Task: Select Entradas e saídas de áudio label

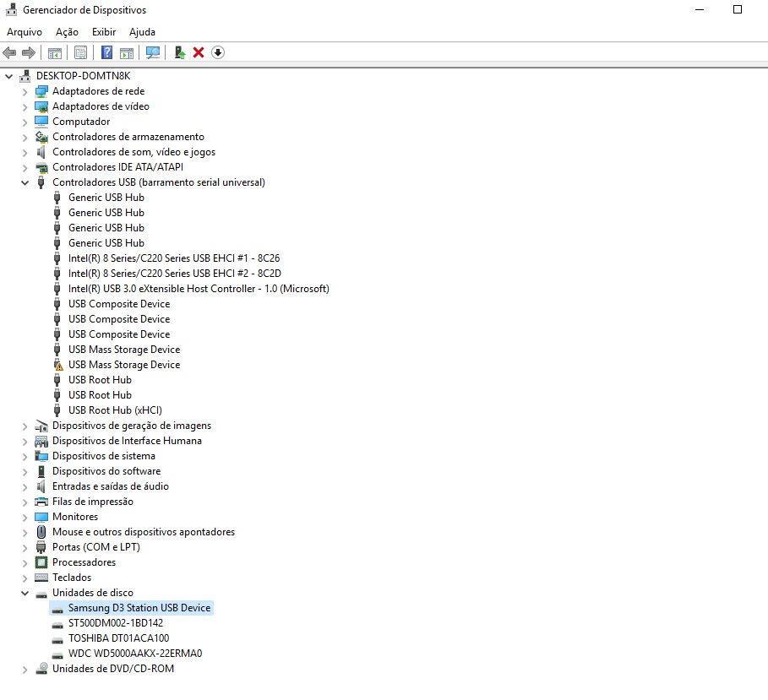Action: point(111,486)
